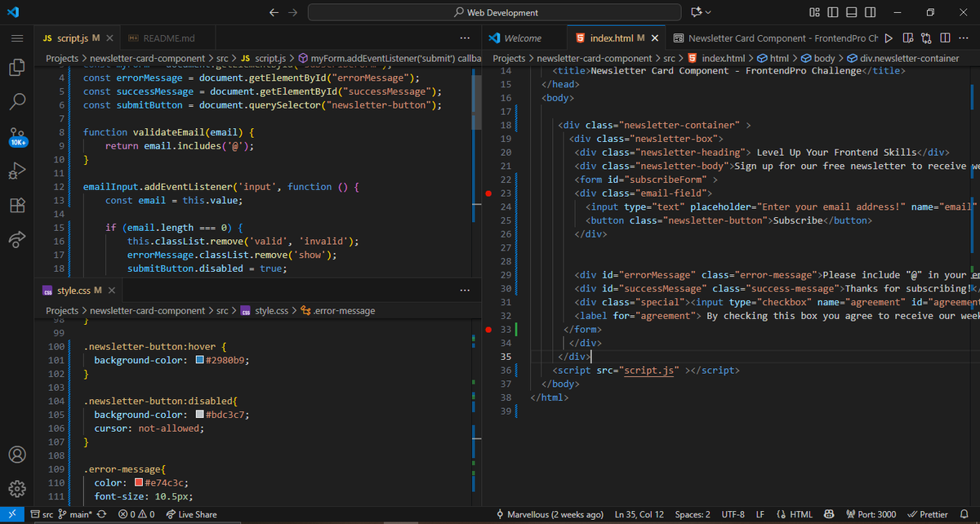Go back using the left navigation arrow
Screen dimensions: 980x524
point(274,12)
